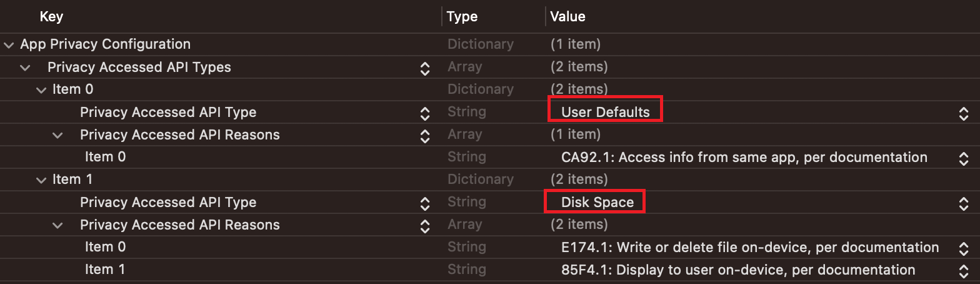This screenshot has width=980, height=284.
Task: Select the CA92.1 Access info reason row
Action: 490,157
